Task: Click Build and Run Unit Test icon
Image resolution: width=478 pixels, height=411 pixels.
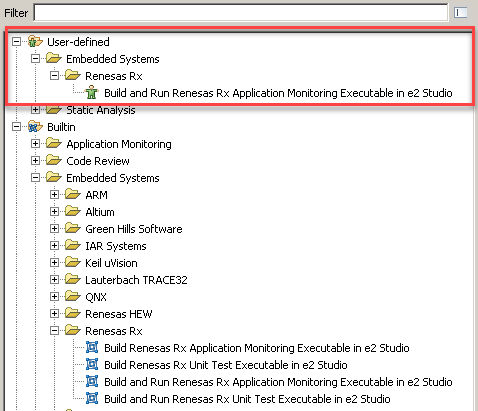Action: point(92,398)
